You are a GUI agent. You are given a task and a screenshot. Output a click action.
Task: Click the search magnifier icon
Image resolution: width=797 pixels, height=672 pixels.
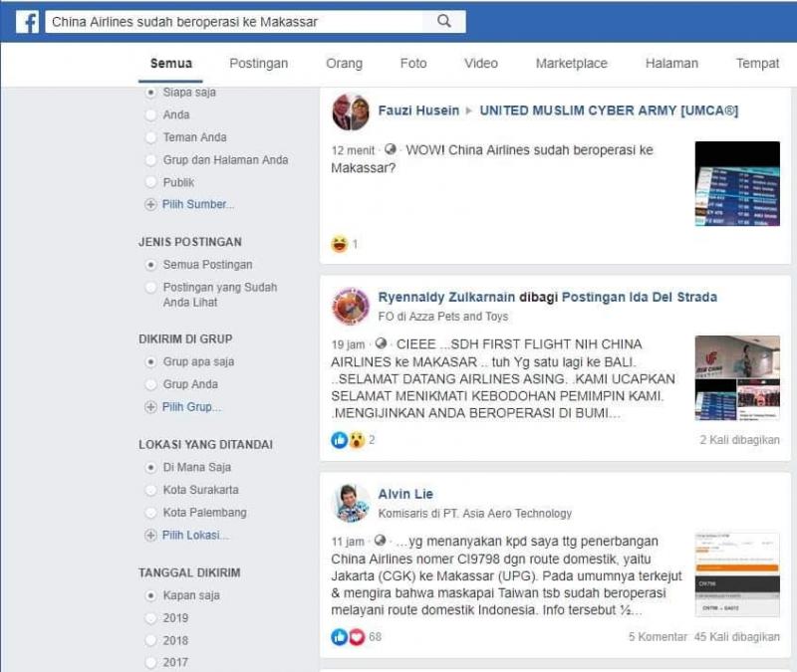click(x=444, y=21)
